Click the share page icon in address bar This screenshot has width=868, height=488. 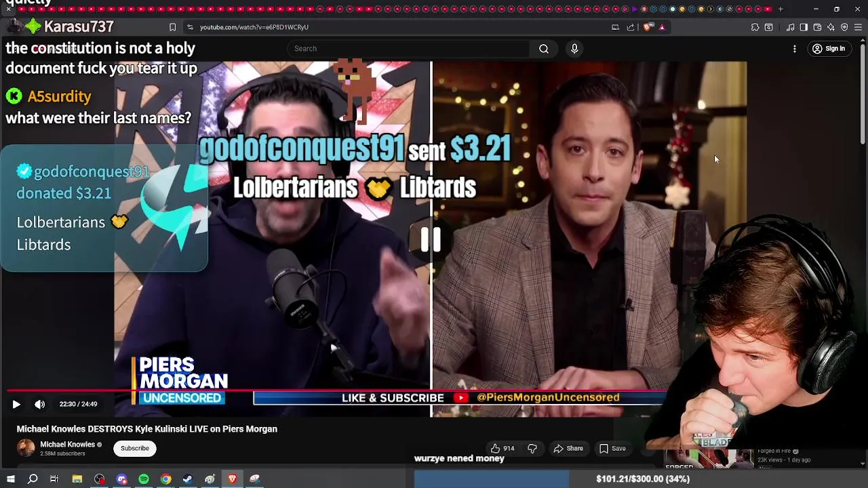(x=631, y=27)
